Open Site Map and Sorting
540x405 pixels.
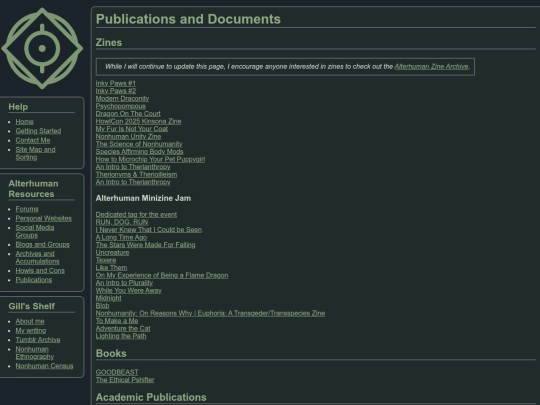[x=35, y=153]
